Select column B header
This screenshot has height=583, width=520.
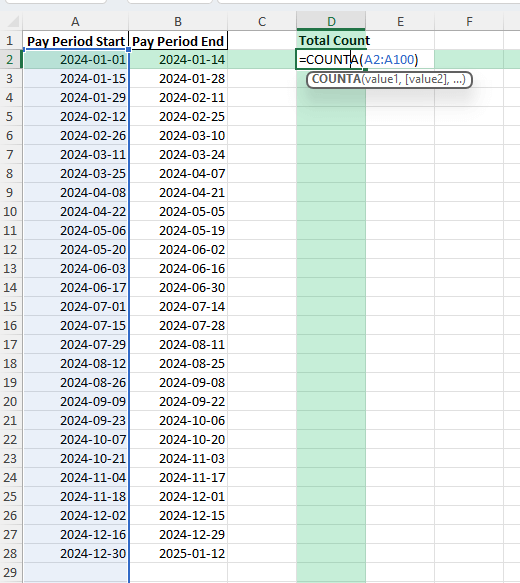click(178, 22)
